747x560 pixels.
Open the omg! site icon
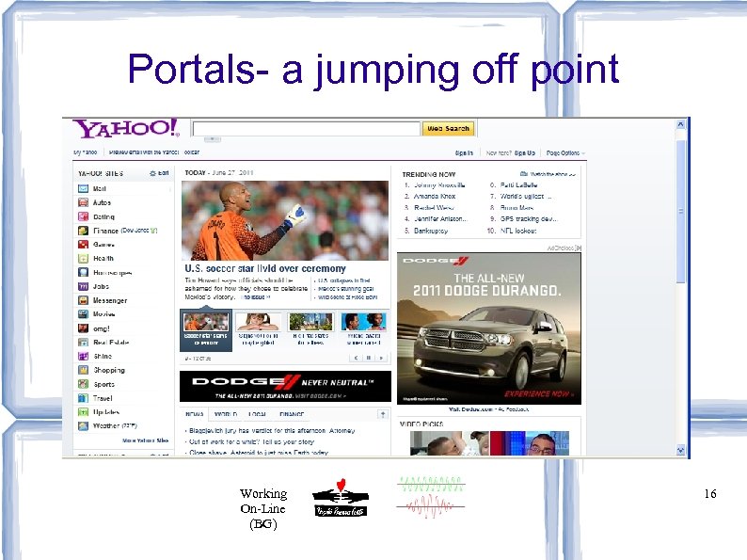point(84,328)
